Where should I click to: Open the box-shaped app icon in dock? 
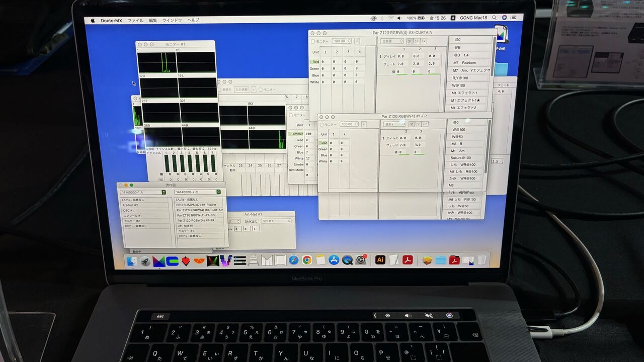[x=428, y=260]
